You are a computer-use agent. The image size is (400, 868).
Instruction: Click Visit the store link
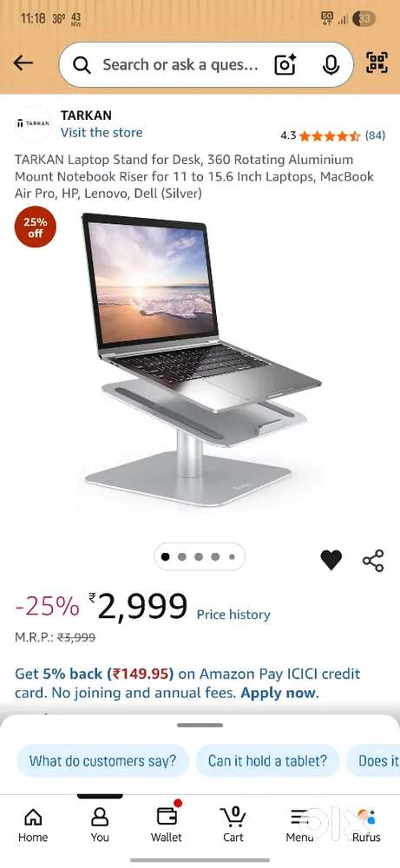coord(102,132)
